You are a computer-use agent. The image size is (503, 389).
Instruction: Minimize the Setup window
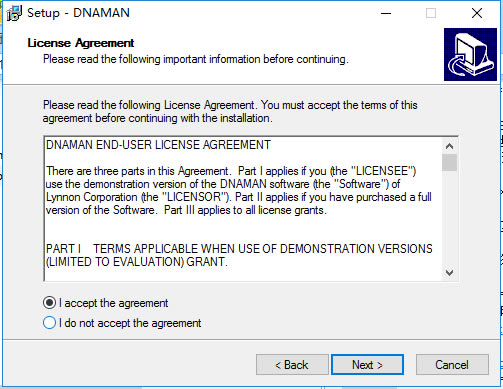386,13
